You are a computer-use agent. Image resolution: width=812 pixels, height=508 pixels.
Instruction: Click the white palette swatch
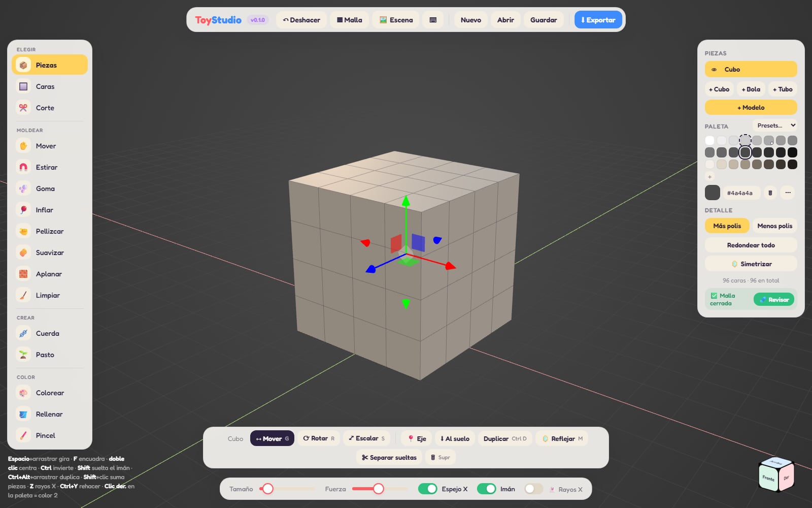(709, 140)
